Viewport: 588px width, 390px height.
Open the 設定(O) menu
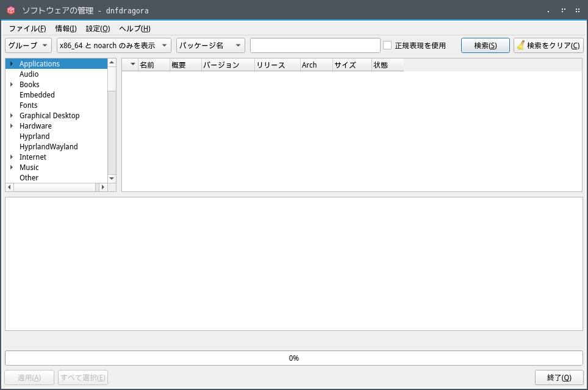tap(98, 29)
